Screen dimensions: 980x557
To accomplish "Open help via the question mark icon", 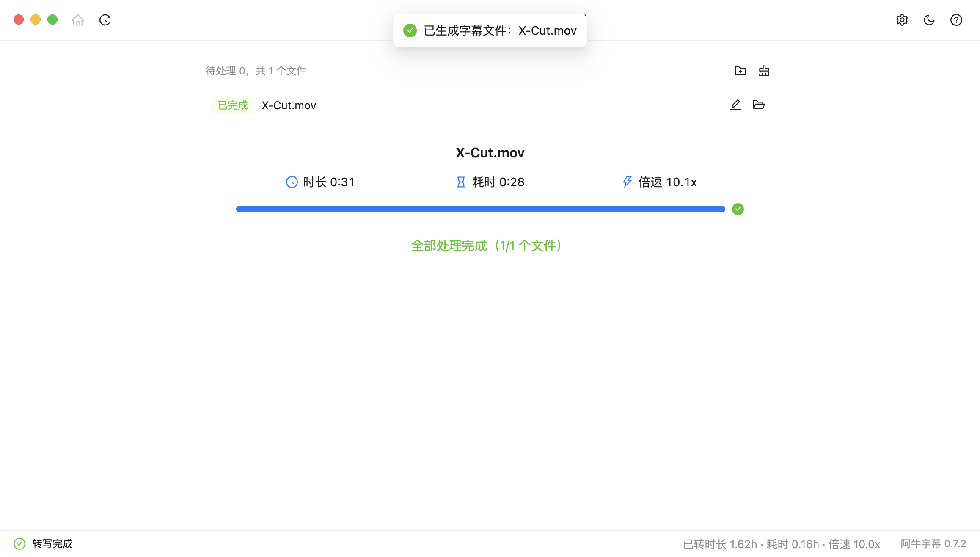I will pos(956,20).
